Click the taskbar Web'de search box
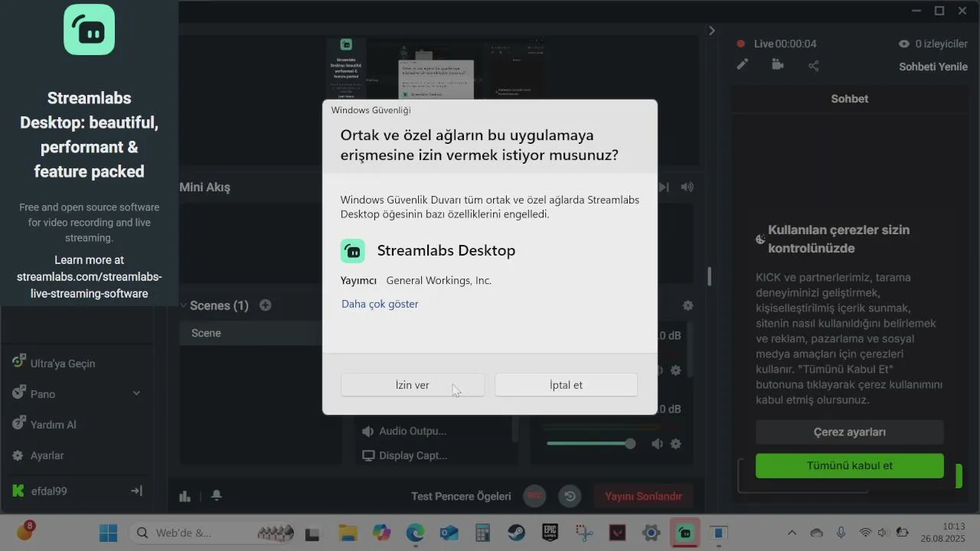 (212, 533)
